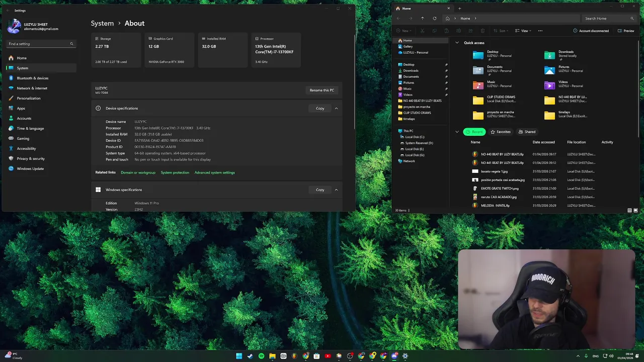This screenshot has width=644, height=362.
Task: Collapse the Recent files section chevron
Action: 457,132
